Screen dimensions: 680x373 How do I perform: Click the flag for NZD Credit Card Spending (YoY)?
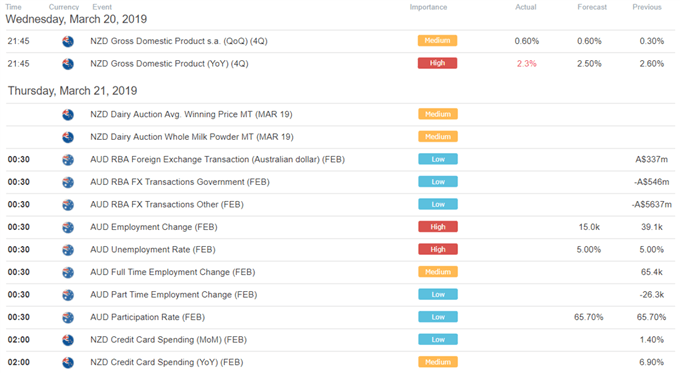click(x=68, y=363)
